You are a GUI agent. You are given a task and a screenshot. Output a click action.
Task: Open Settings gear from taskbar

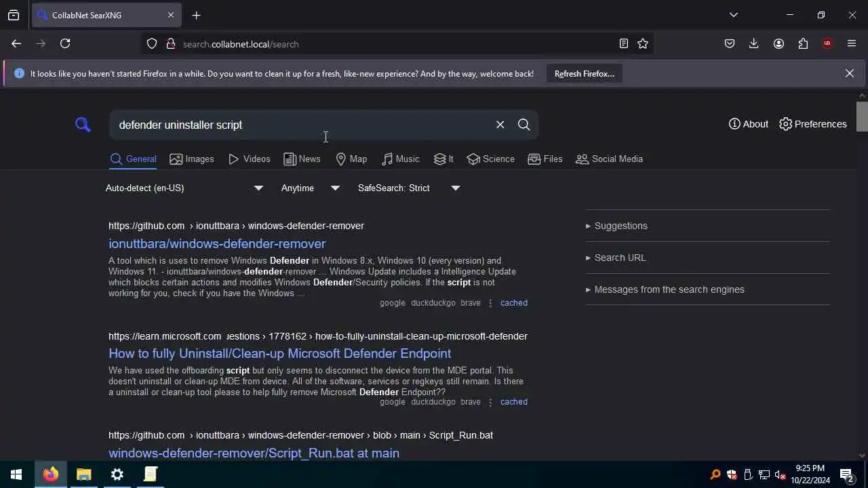pos(117,474)
